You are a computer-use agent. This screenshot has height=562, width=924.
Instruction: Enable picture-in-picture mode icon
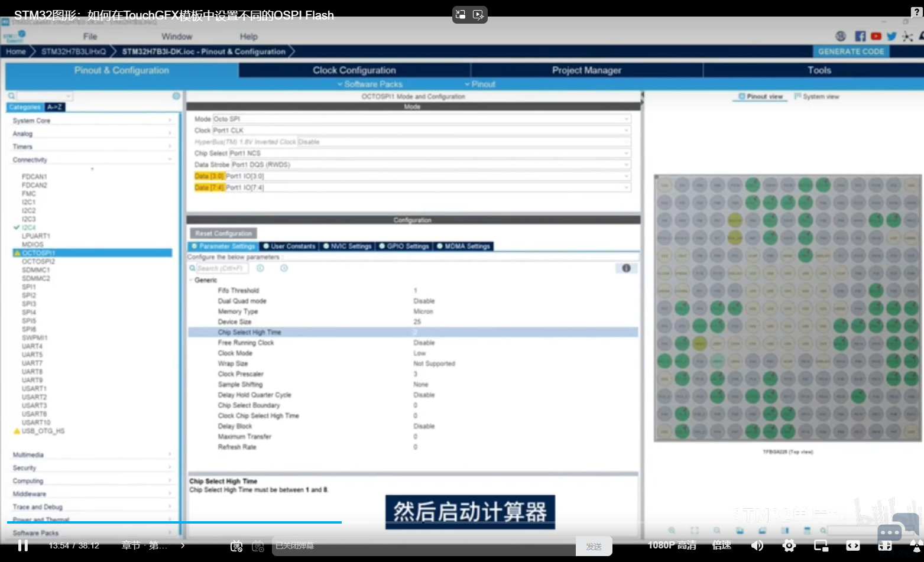pos(821,545)
